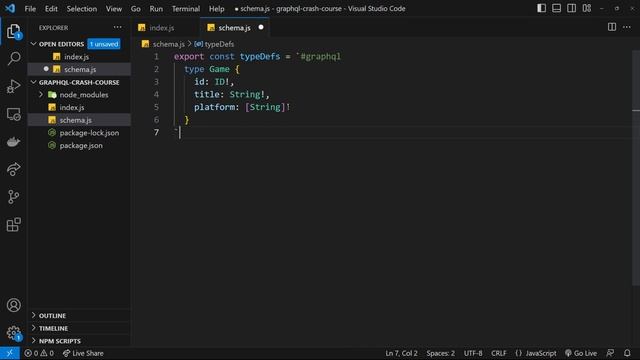This screenshot has height=360, width=640.
Task: Click the '1 unsaved' badge
Action: (104, 44)
